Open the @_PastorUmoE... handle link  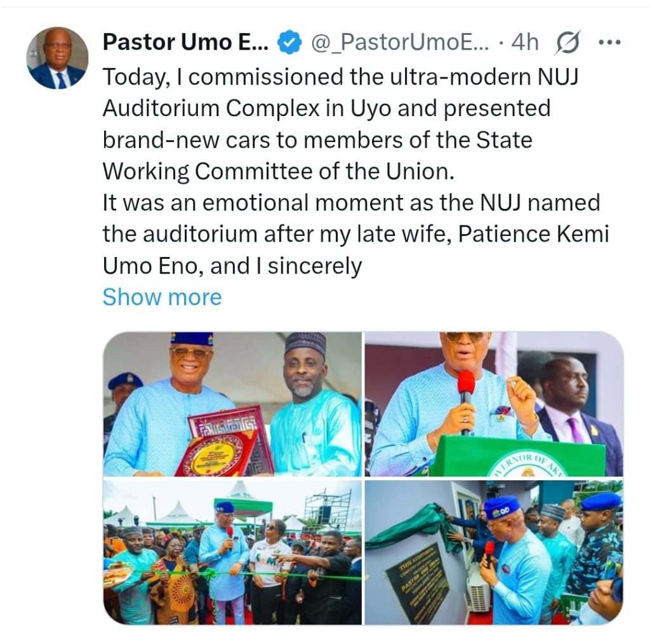pyautogui.click(x=400, y=43)
